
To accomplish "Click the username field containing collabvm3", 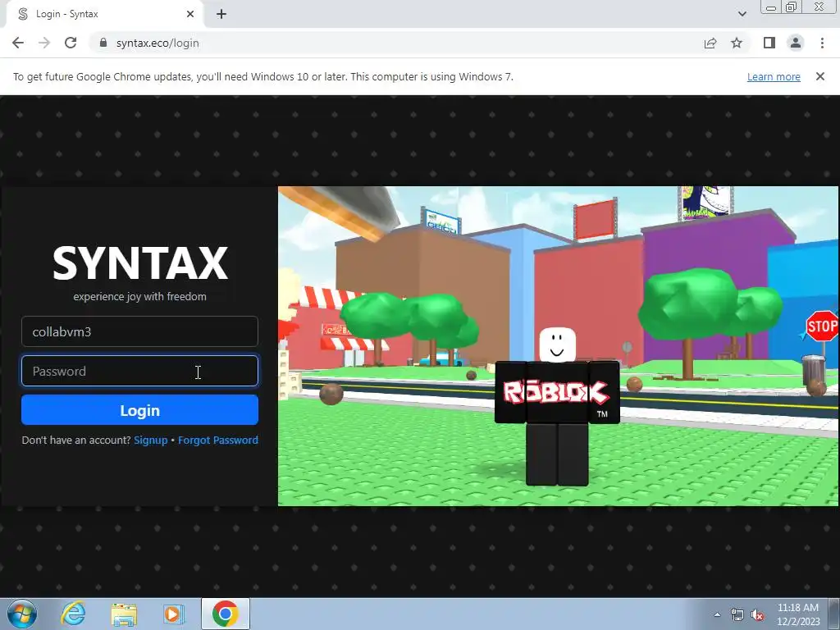I will click(x=139, y=331).
